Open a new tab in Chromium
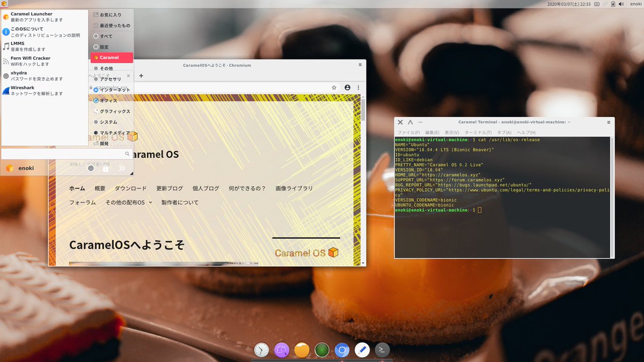This screenshot has width=644, height=362. pos(141,76)
